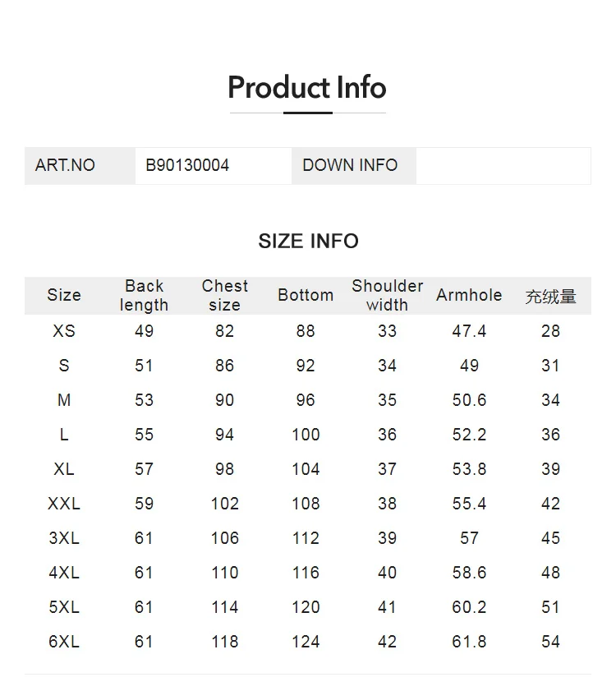Viewport: 616px width, 691px height.
Task: Click the 充绒量 column header
Action: [x=550, y=297]
